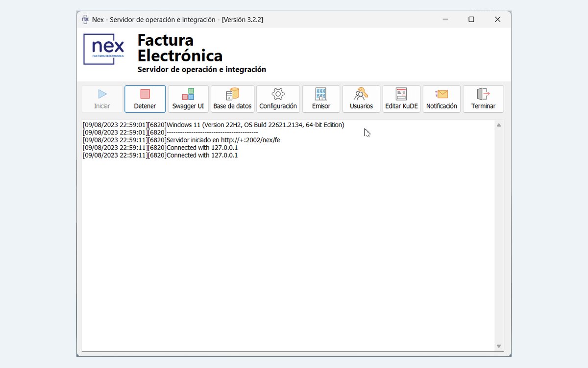
Task: Open the Emisor building button
Action: (321, 99)
